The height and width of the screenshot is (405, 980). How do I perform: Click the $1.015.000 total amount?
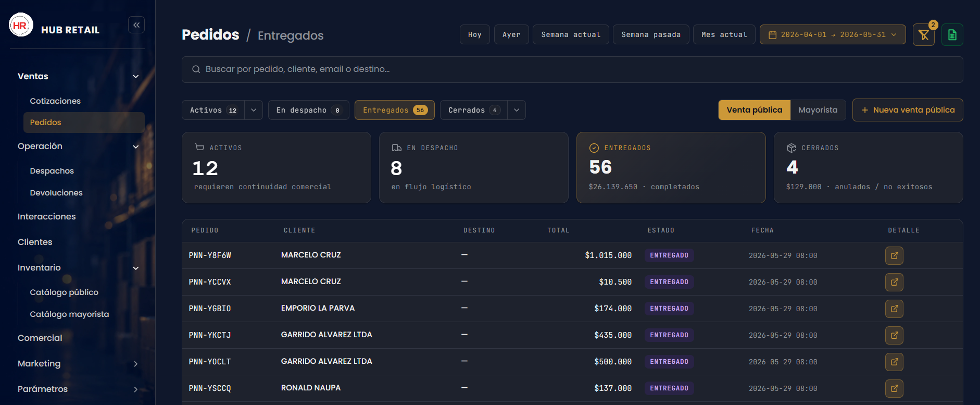click(608, 255)
